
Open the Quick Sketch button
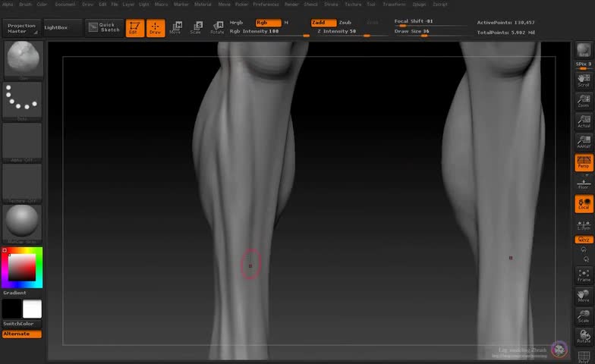coord(105,27)
